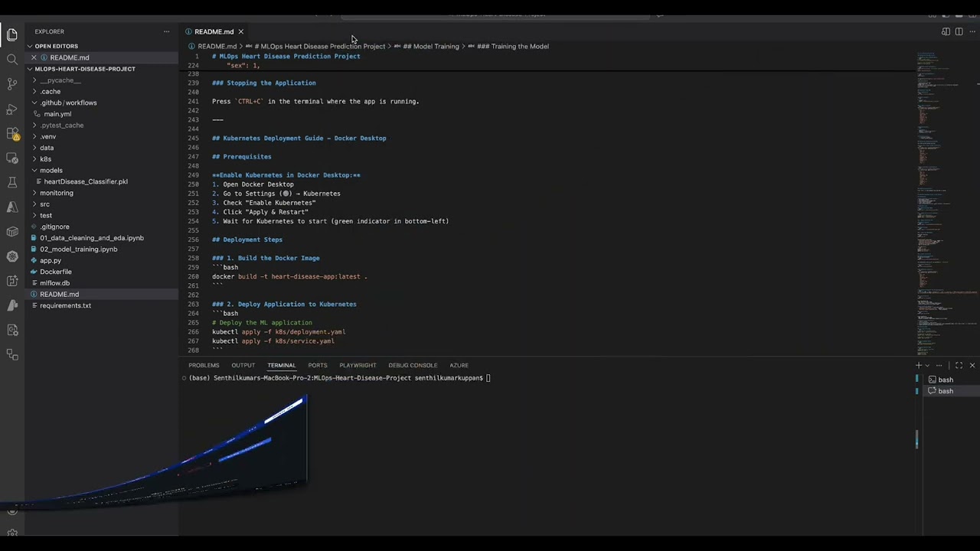
Task: Open the Search view in activity bar
Action: [12, 59]
